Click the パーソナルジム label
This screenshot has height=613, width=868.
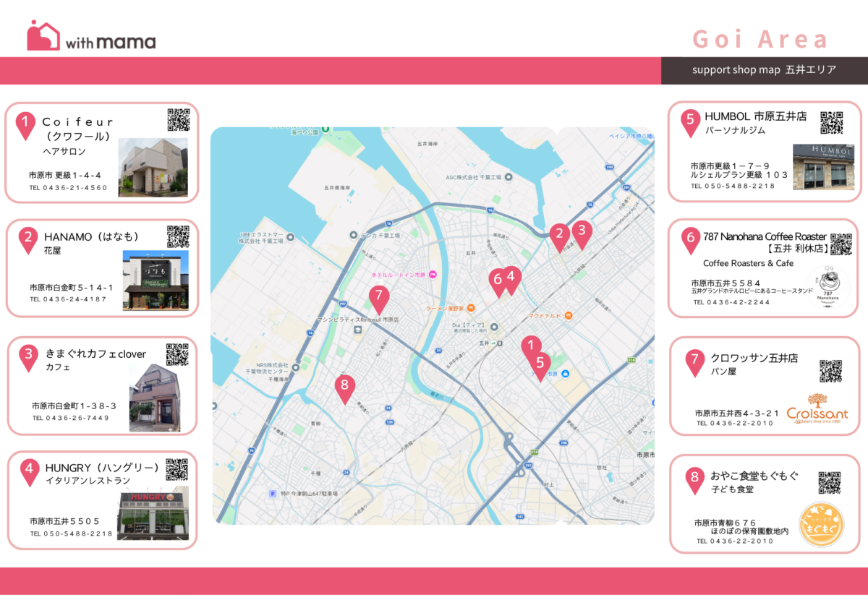tap(736, 131)
